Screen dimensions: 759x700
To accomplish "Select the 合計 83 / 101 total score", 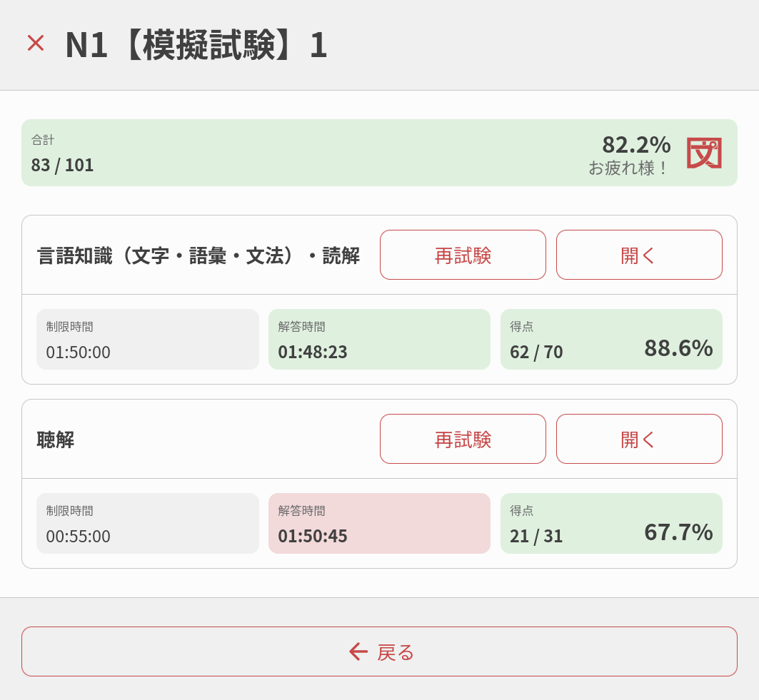I will pyautogui.click(x=63, y=165).
